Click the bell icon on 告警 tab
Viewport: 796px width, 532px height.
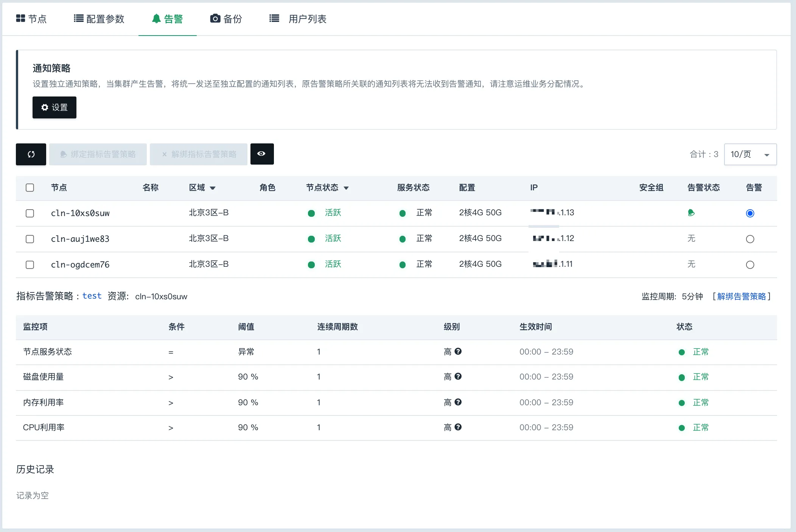(156, 19)
